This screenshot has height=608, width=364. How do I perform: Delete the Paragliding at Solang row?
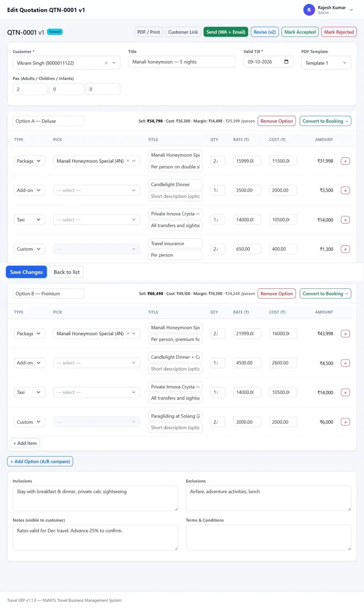coord(345,422)
